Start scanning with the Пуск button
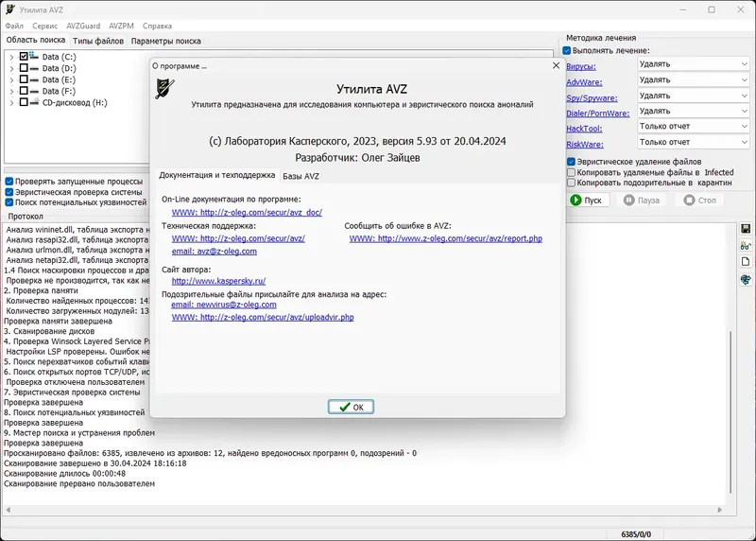Image resolution: width=756 pixels, height=541 pixels. [589, 201]
